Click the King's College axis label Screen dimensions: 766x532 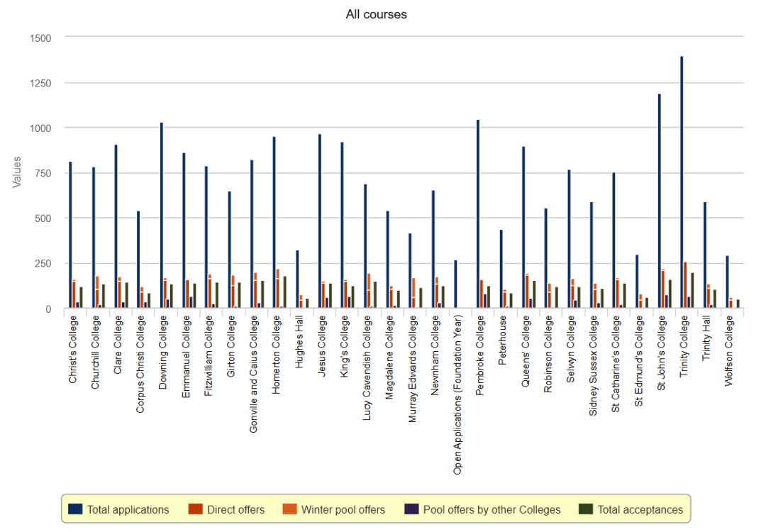[344, 346]
